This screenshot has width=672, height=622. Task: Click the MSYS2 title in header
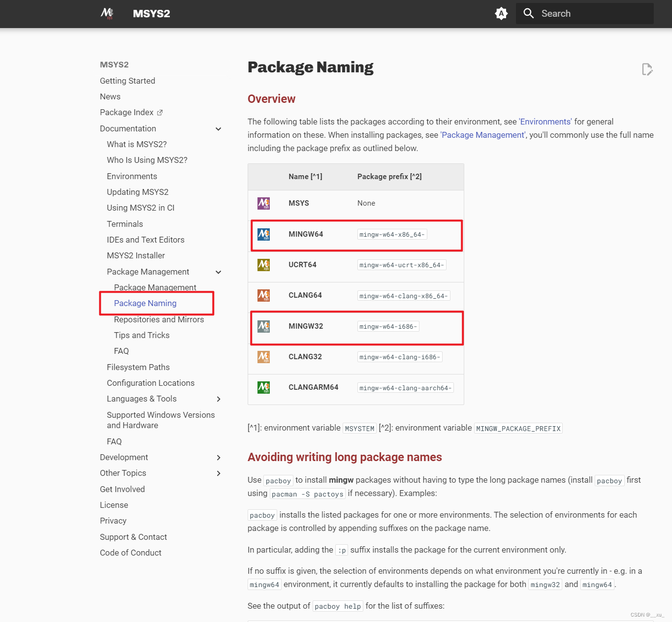(152, 13)
